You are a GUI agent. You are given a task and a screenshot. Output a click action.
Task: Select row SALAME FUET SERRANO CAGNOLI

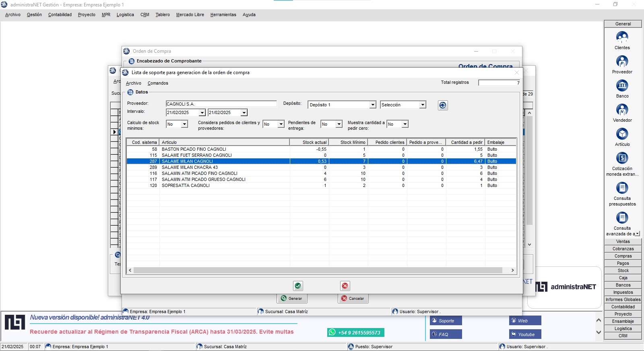pos(321,155)
